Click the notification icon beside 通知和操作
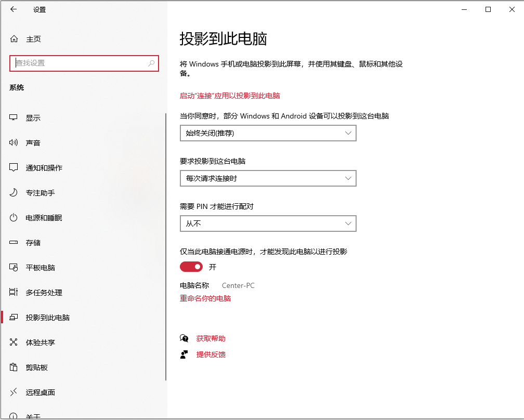This screenshot has width=524, height=420. pyautogui.click(x=14, y=167)
